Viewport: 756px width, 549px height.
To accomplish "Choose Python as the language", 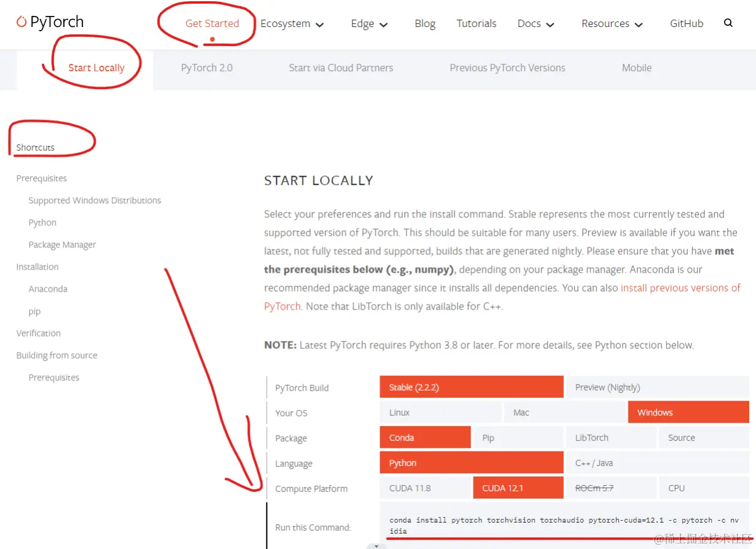I will click(472, 462).
